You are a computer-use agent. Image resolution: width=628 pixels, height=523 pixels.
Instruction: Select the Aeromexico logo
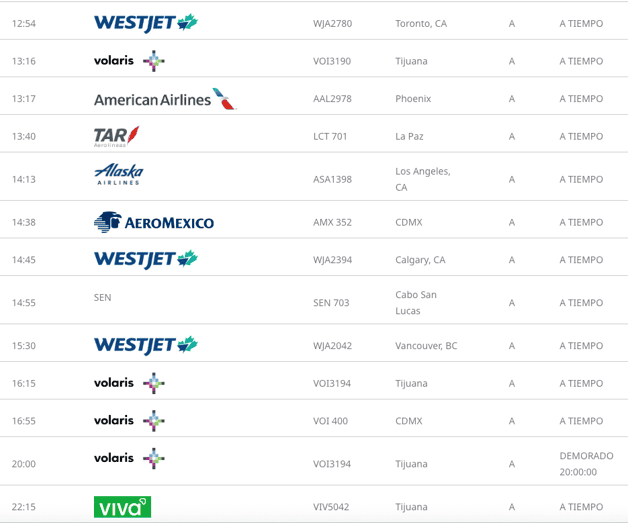[154, 222]
